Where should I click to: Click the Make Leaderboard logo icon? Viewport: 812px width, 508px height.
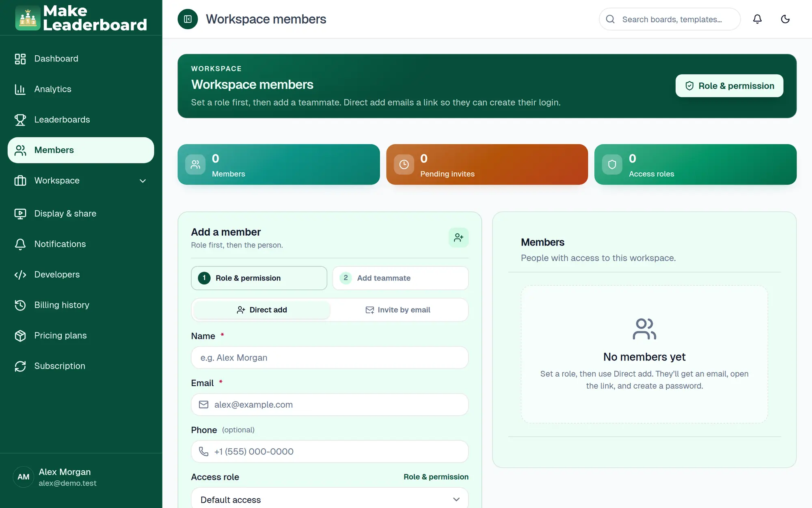point(28,18)
